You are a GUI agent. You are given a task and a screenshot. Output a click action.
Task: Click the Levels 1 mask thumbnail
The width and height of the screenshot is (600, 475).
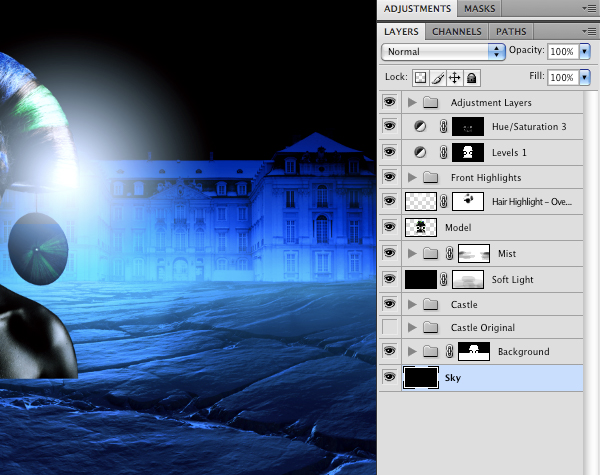tap(468, 153)
